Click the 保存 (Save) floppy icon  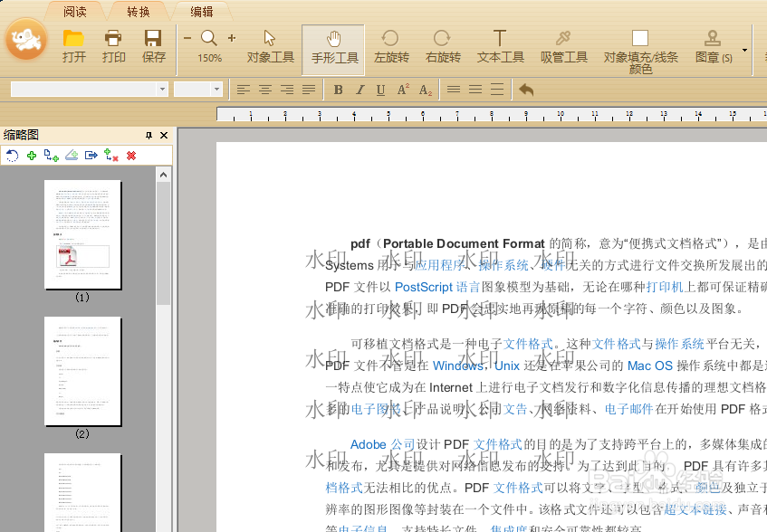pos(154,45)
